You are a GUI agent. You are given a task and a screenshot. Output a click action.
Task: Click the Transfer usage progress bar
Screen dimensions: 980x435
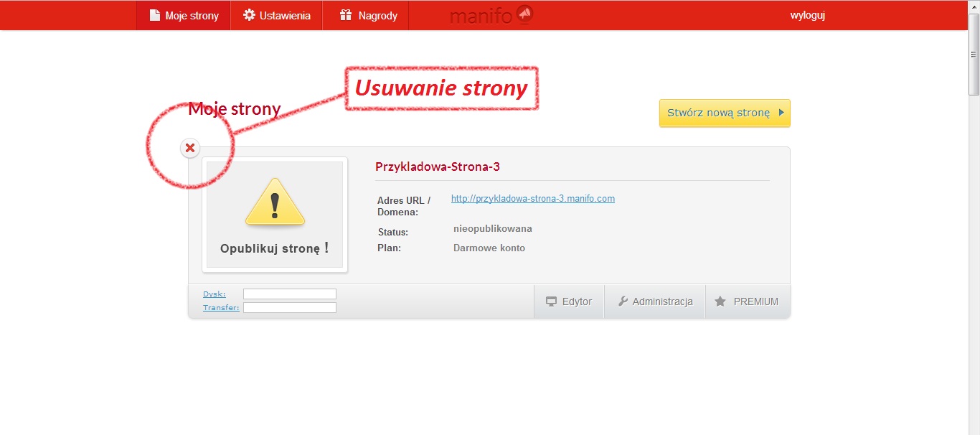point(289,307)
